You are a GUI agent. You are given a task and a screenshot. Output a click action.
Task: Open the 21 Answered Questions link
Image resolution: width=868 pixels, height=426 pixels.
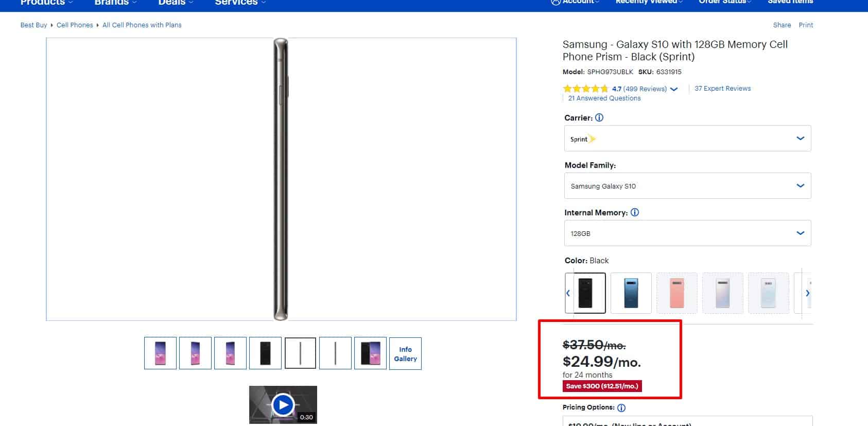604,98
